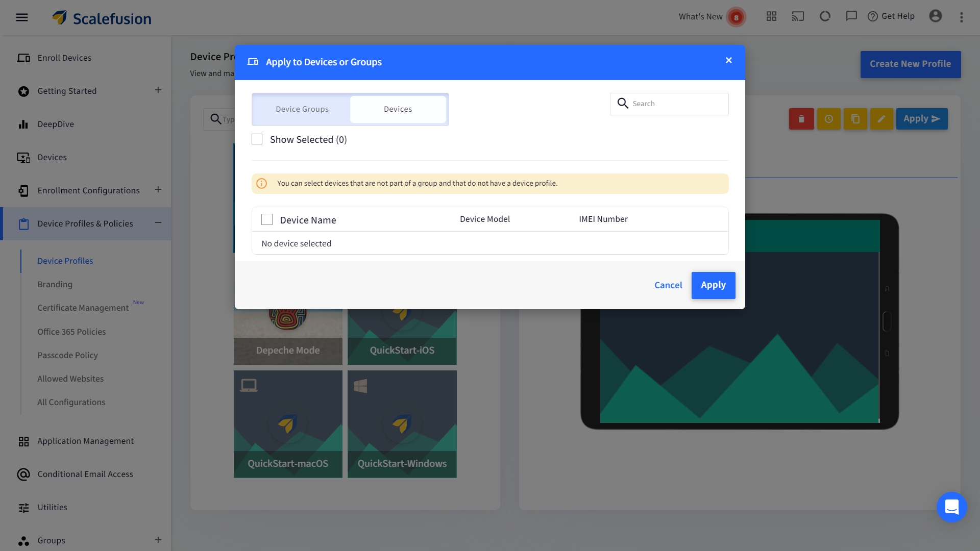The image size is (980, 551).
Task: Click the blue Apply button in dialog
Action: click(713, 285)
